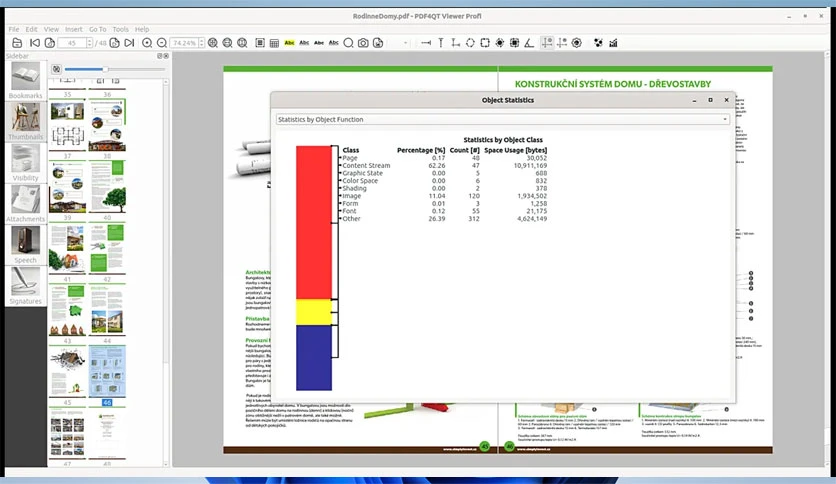The width and height of the screenshot is (836, 484).
Task: Select the highlighted page 46 thumbnail
Action: coord(107,372)
